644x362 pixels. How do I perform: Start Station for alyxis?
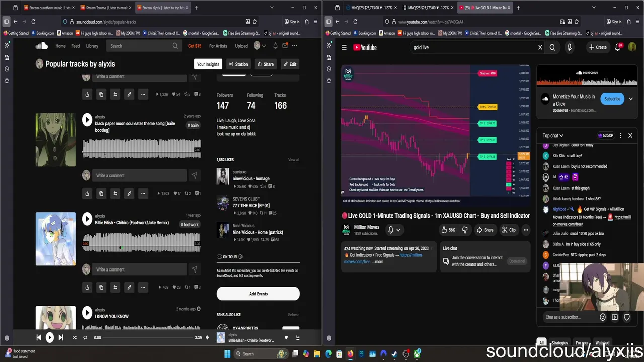pos(238,64)
